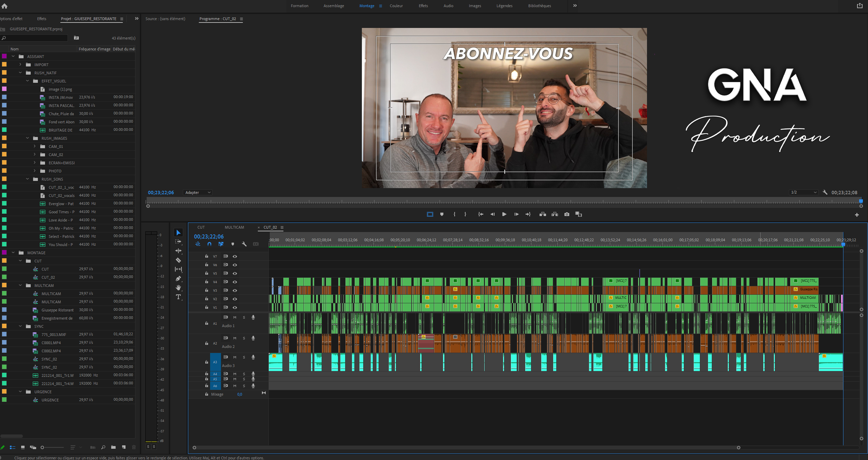Go to In point in program monitor
The image size is (868, 460).
(481, 214)
